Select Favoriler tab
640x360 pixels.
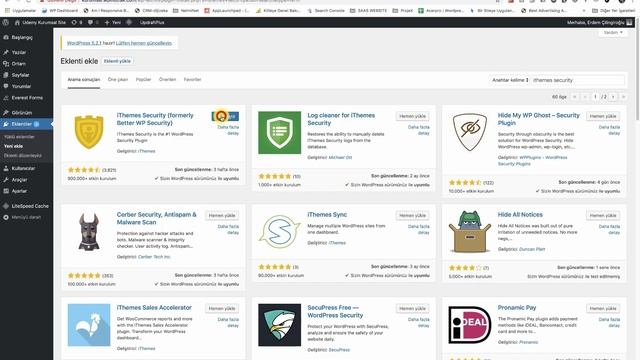(x=193, y=80)
